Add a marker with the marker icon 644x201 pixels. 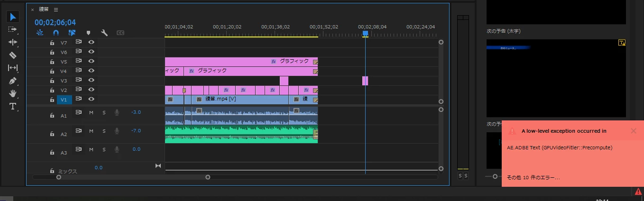(88, 33)
